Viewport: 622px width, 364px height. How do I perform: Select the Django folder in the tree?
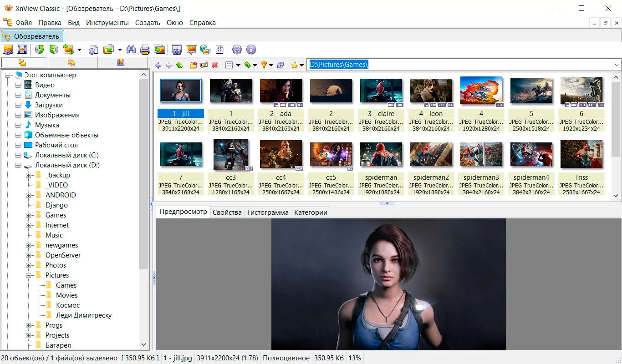point(56,205)
